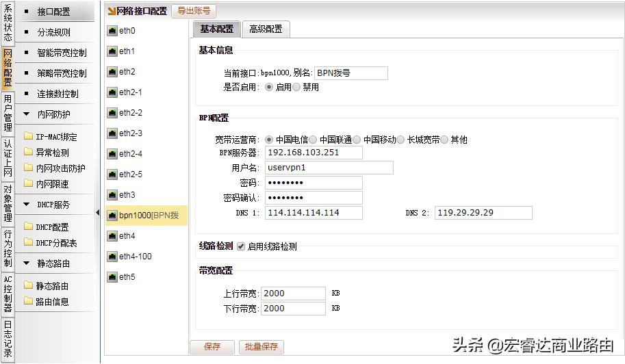Click the eth2-5 interface icon

pos(112,174)
